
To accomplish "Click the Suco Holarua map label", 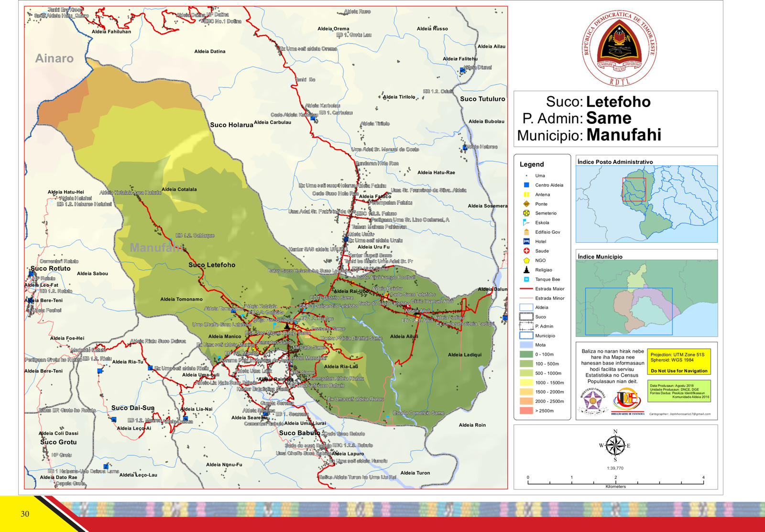I will pos(231,125).
